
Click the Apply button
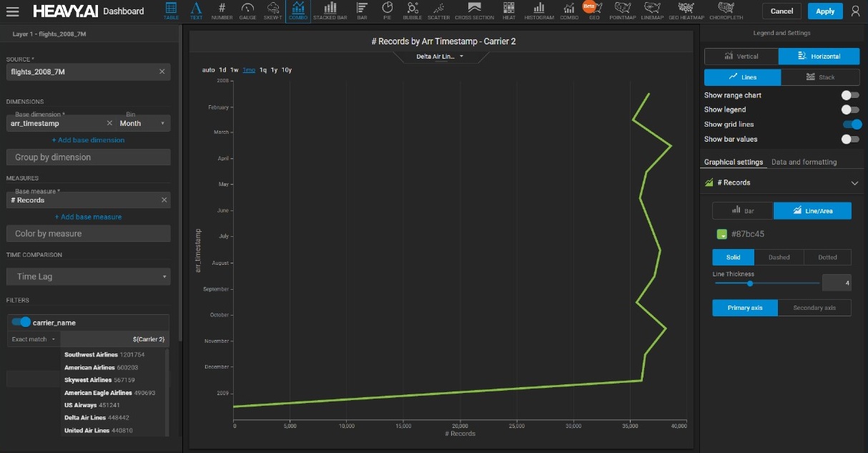tap(824, 11)
